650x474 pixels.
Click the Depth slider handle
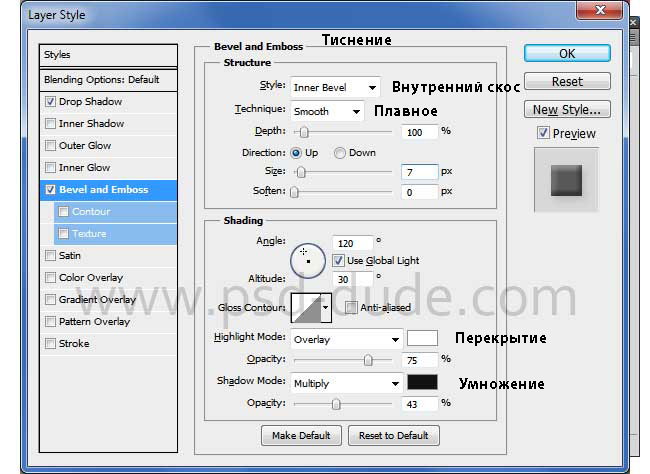304,132
